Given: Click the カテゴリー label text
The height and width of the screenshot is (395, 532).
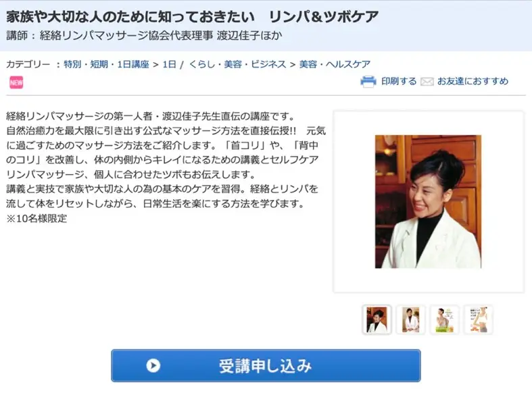Looking at the screenshot, I should (28, 64).
